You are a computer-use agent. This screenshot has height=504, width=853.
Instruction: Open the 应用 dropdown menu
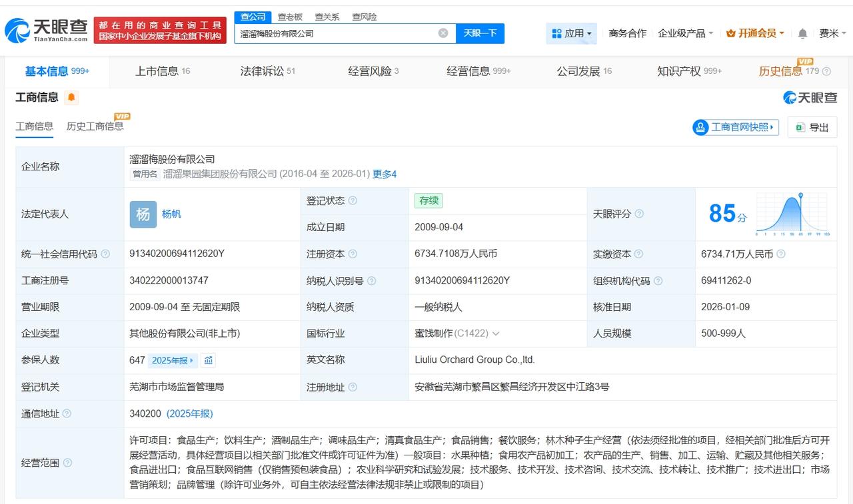(x=571, y=33)
